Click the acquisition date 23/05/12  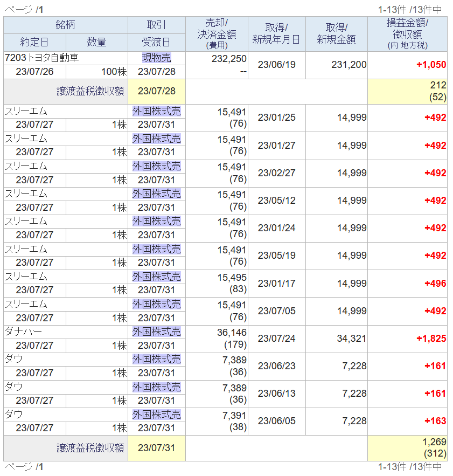[x=276, y=201]
